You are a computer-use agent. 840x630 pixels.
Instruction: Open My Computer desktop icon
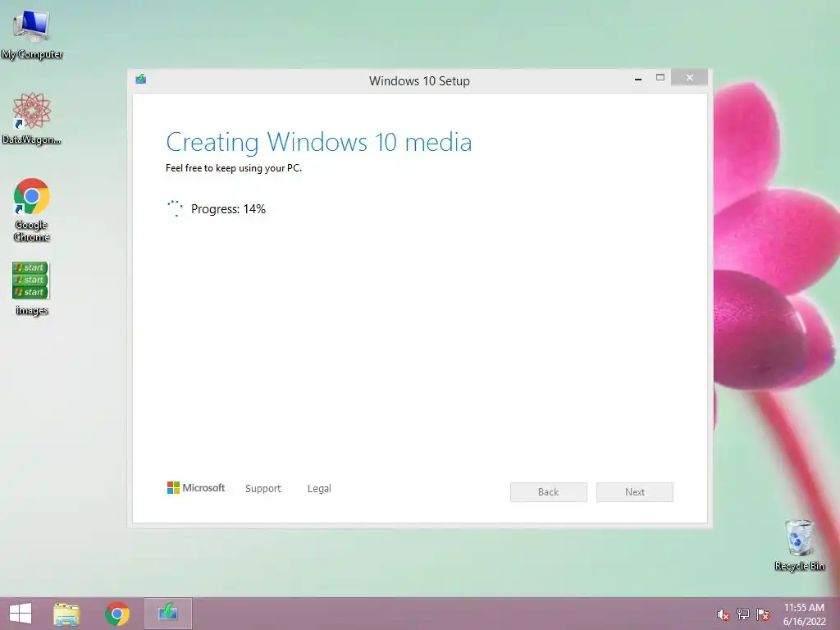(x=32, y=34)
